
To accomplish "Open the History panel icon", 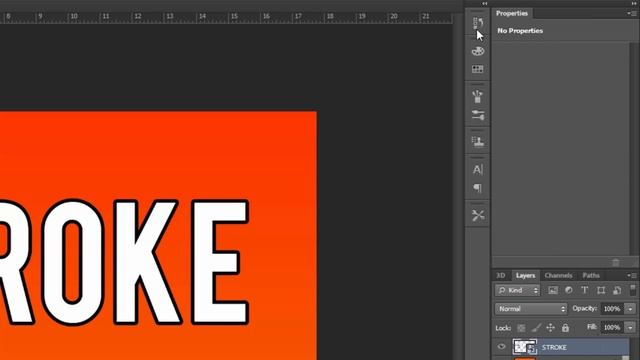I will coord(478,23).
